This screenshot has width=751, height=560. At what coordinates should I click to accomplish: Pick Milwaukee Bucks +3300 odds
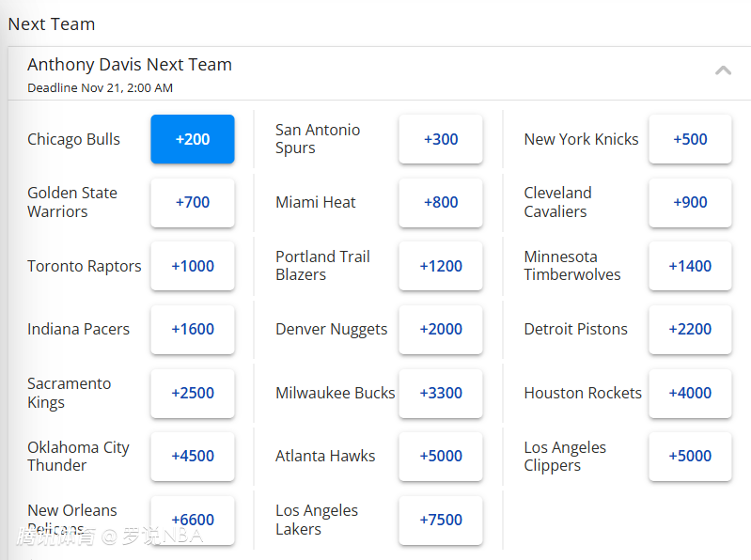click(x=441, y=393)
